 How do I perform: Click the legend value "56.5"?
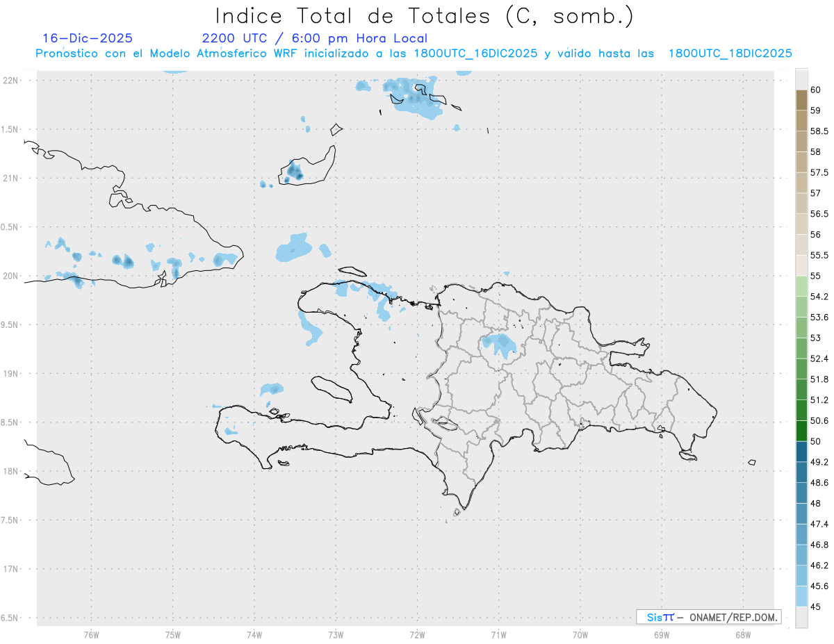click(819, 214)
